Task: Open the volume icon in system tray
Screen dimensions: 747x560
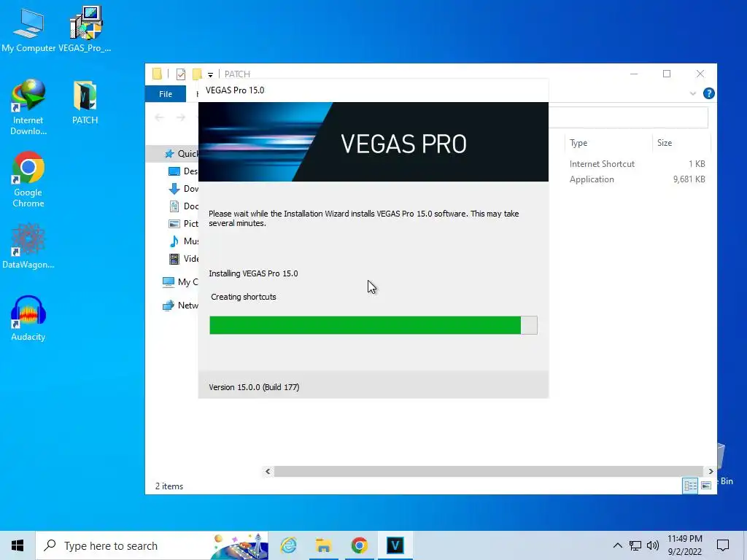Action: pyautogui.click(x=653, y=545)
